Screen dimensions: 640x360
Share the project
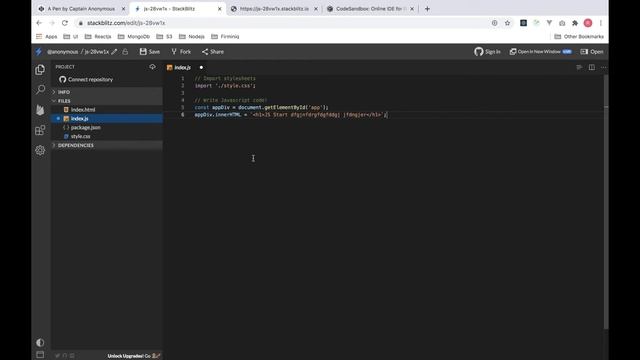click(x=213, y=52)
